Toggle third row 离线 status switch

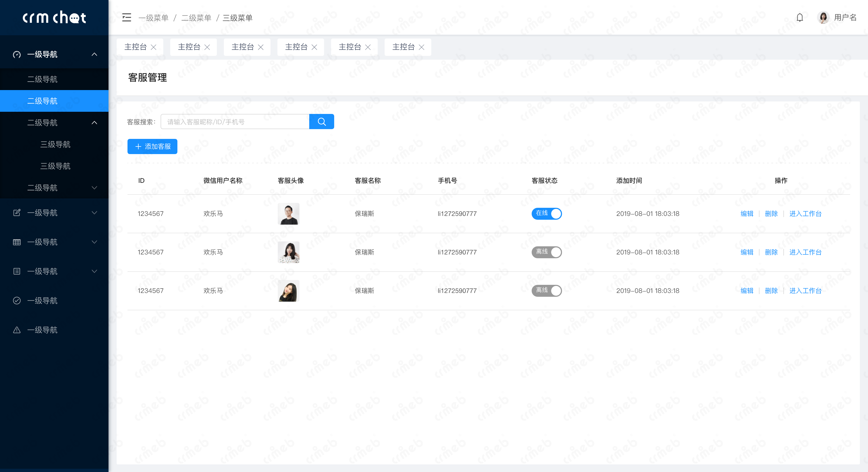(x=546, y=291)
